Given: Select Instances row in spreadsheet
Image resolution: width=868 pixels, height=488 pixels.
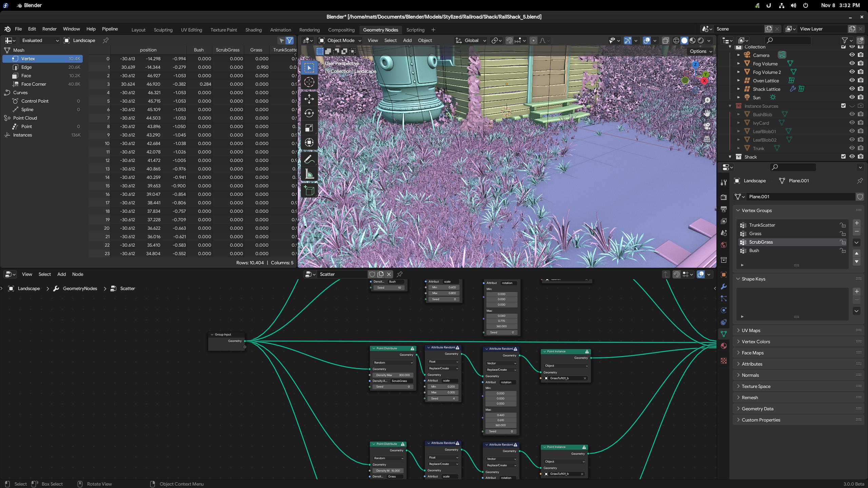Looking at the screenshot, I should point(42,135).
